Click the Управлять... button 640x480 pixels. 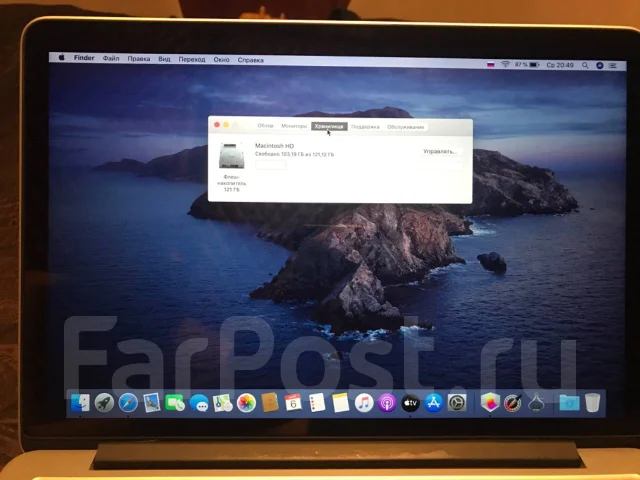[x=440, y=151]
